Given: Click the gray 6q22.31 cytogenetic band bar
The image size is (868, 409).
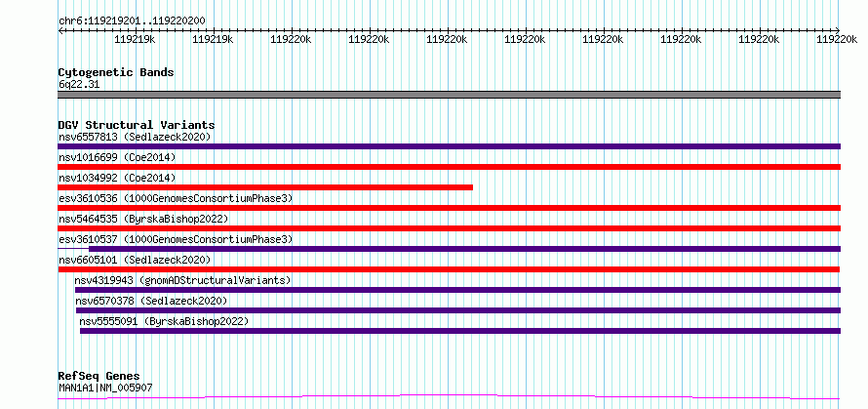Looking at the screenshot, I should point(449,95).
